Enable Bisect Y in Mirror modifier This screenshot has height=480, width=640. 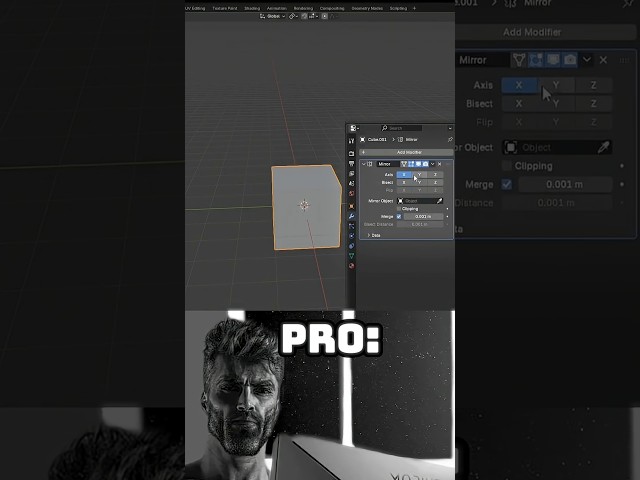(420, 182)
